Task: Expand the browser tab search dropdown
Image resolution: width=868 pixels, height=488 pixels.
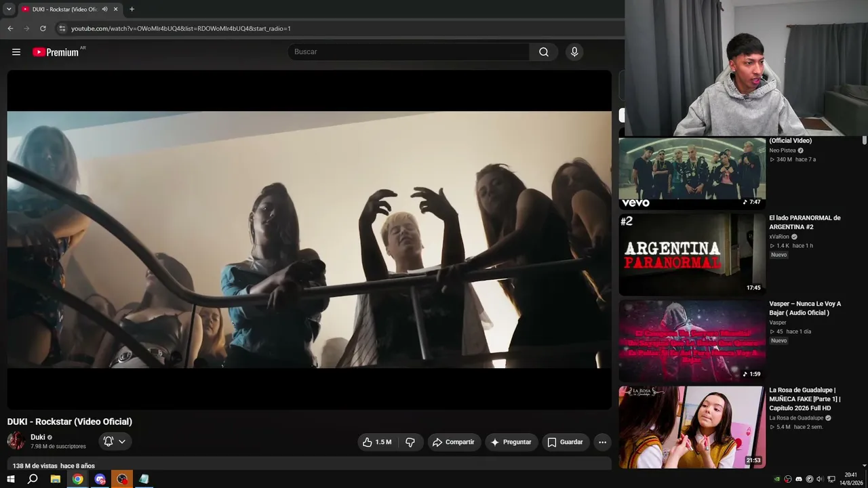Action: click(x=9, y=9)
